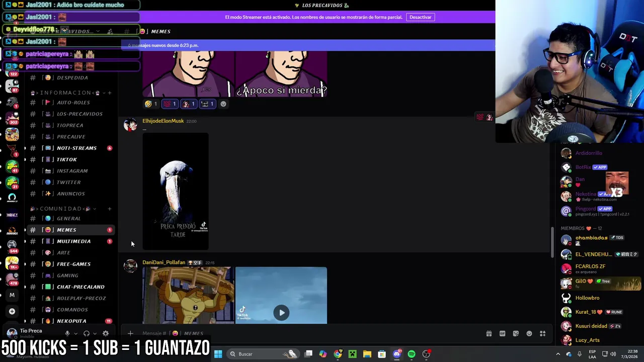644x362 pixels.
Task: Focus the message input for MEMES
Action: pos(302,333)
